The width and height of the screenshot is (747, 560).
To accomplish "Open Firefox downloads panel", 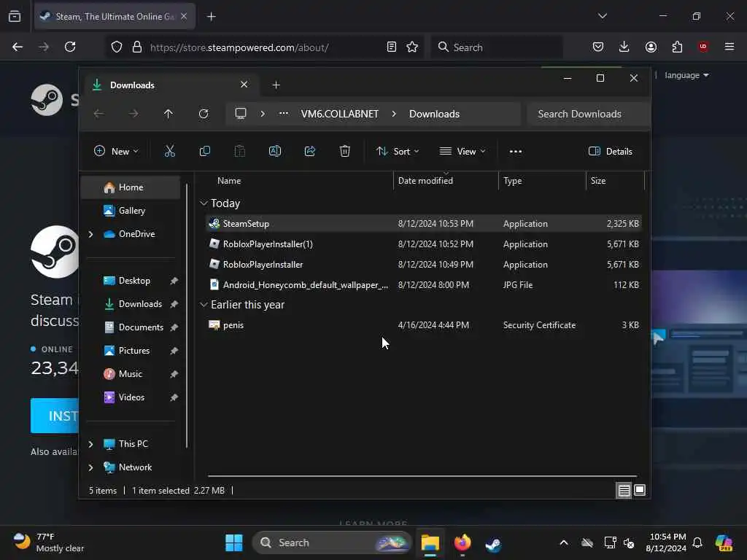I will point(624,47).
